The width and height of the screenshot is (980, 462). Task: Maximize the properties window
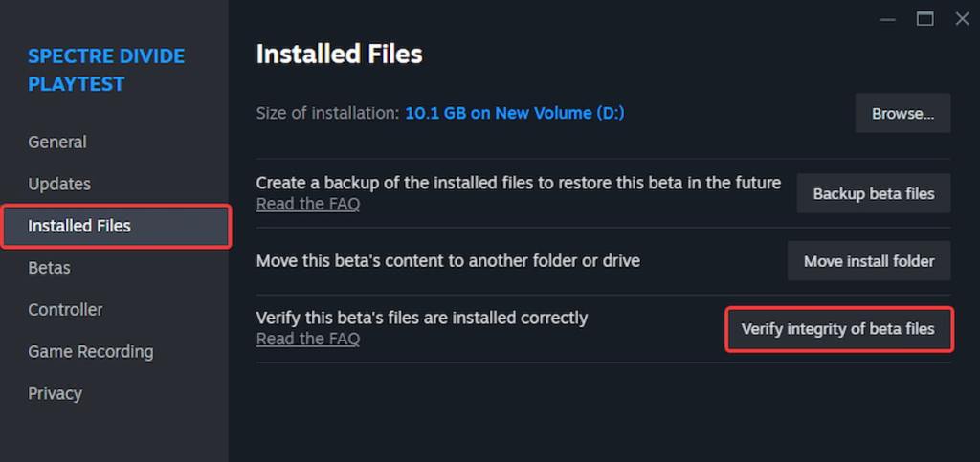(x=924, y=19)
